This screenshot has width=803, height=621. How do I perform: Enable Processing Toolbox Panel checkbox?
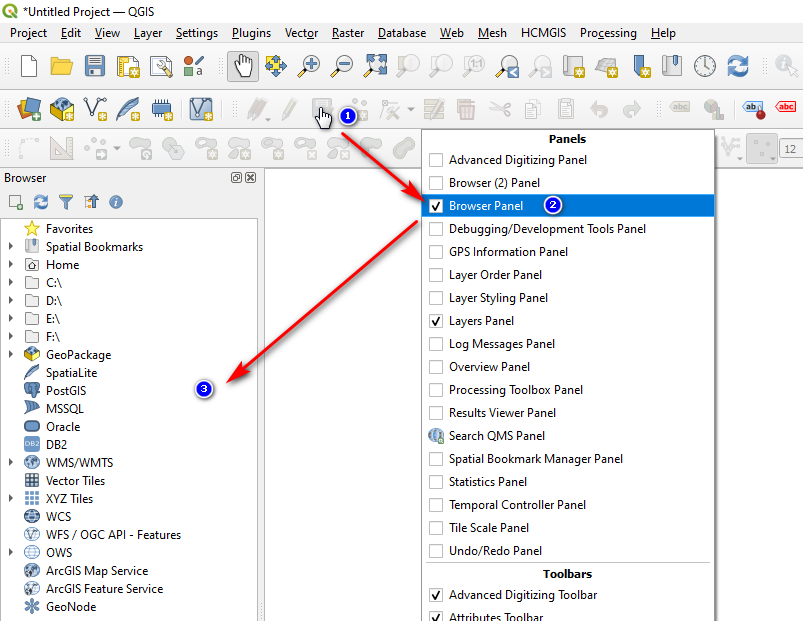(x=436, y=390)
